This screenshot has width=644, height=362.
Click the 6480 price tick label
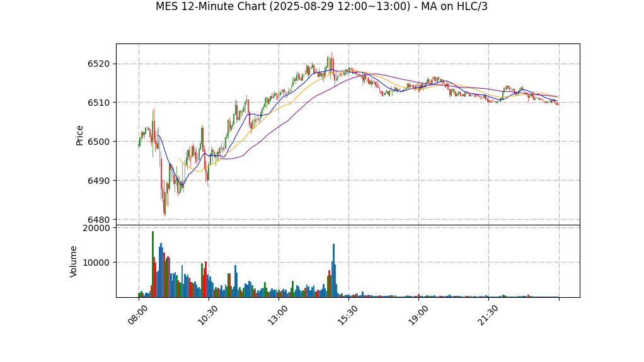tap(98, 219)
